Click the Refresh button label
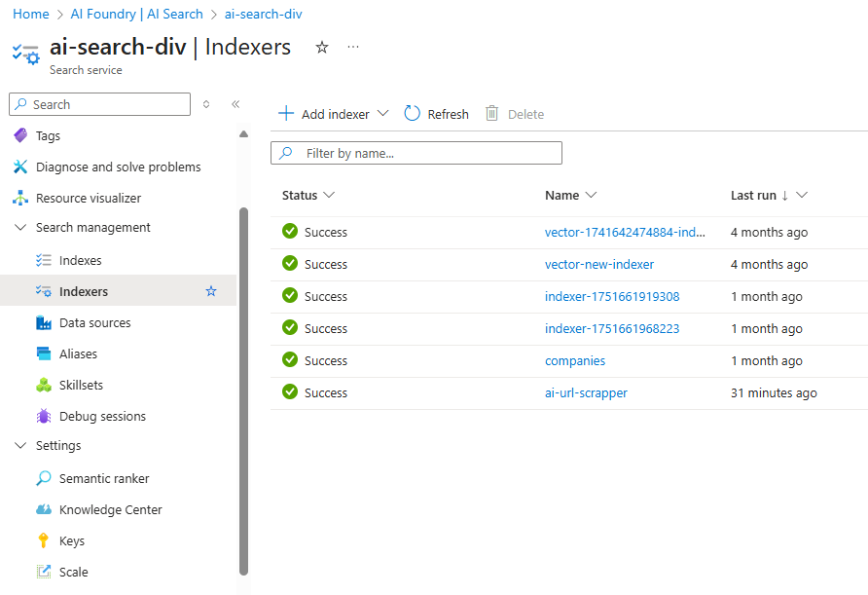Screen dimensions: 868x595 tap(448, 114)
